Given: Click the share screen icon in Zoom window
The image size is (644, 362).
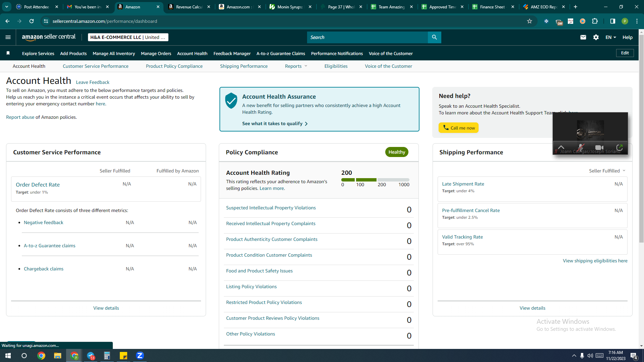Looking at the screenshot, I should [620, 147].
